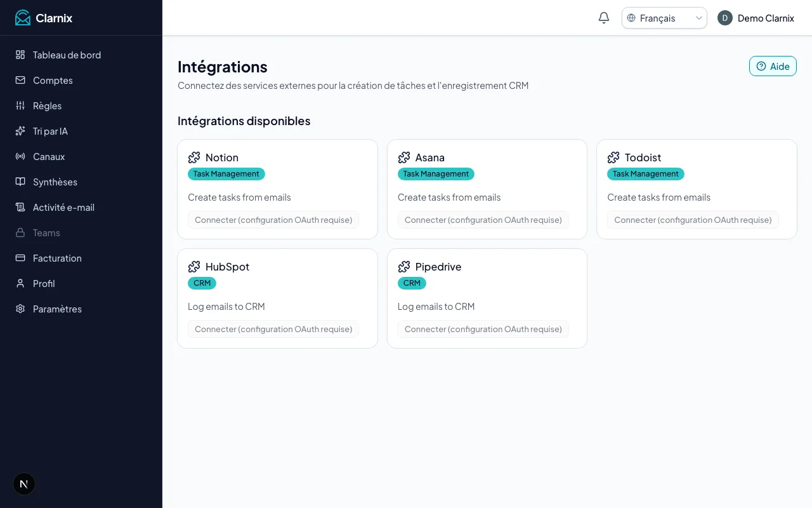Click the Aide help button
The width and height of the screenshot is (812, 508).
click(x=773, y=66)
